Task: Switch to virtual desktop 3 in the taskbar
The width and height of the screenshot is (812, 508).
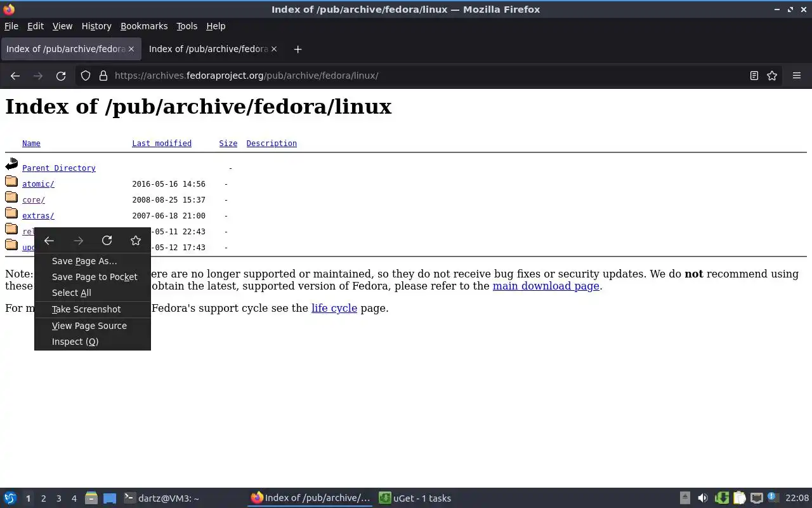Action: [58, 498]
